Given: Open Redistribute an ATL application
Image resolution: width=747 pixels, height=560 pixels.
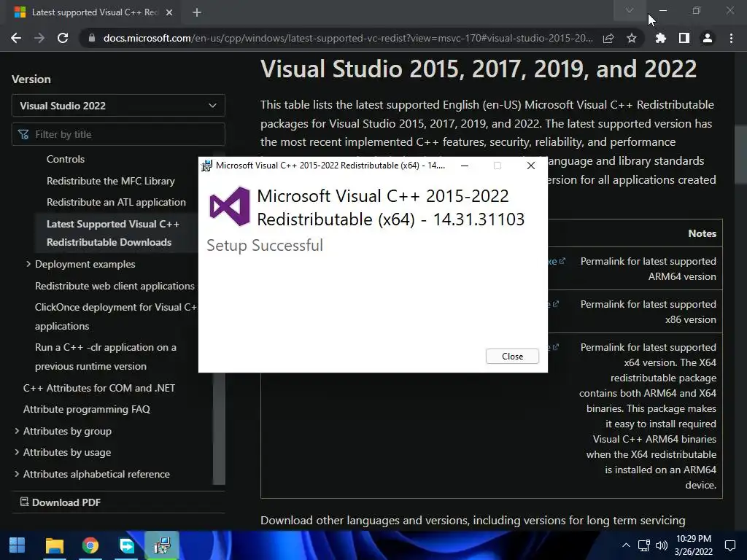Looking at the screenshot, I should (116, 202).
